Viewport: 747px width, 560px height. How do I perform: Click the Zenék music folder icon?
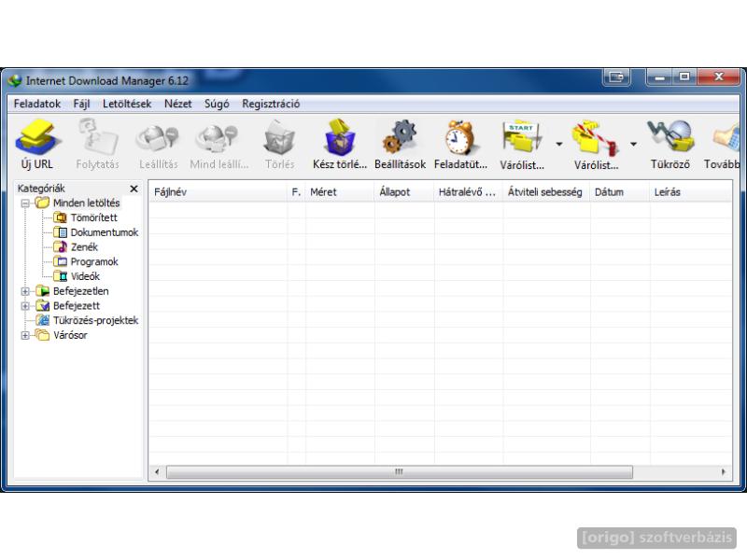pos(60,246)
